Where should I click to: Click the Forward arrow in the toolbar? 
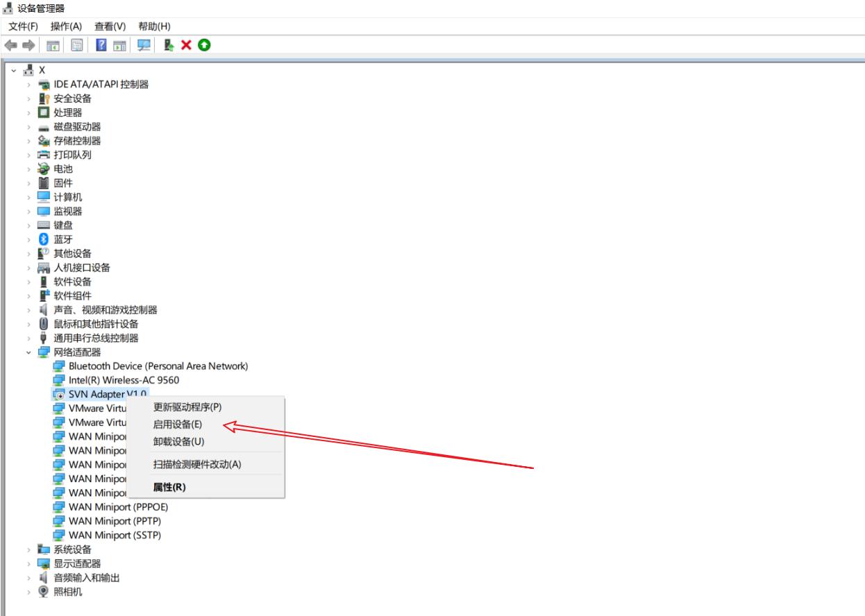(x=28, y=45)
